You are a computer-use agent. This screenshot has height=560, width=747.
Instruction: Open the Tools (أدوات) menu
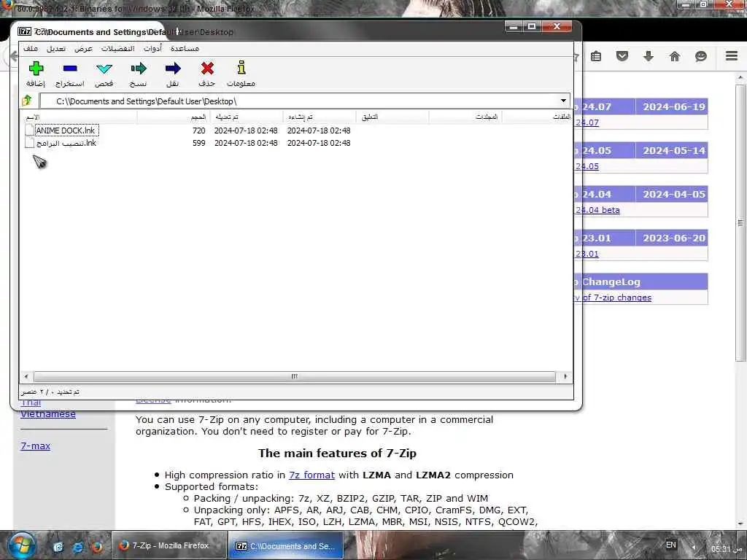(152, 49)
